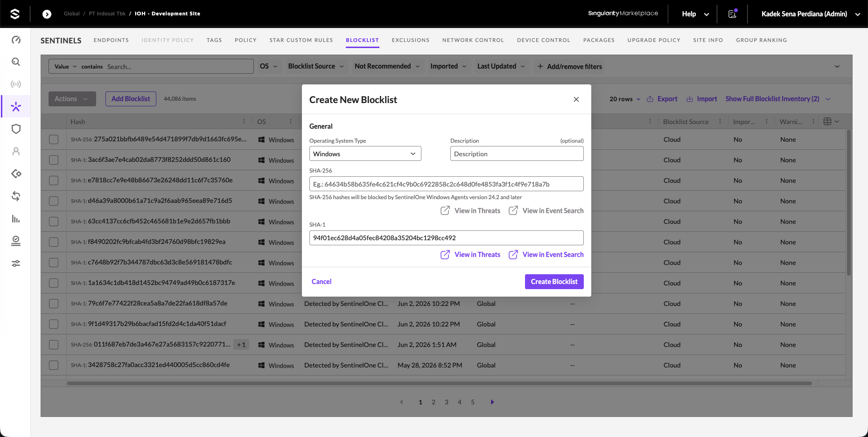The image size is (868, 437).
Task: Click the notifications icon in top bar
Action: 733,14
